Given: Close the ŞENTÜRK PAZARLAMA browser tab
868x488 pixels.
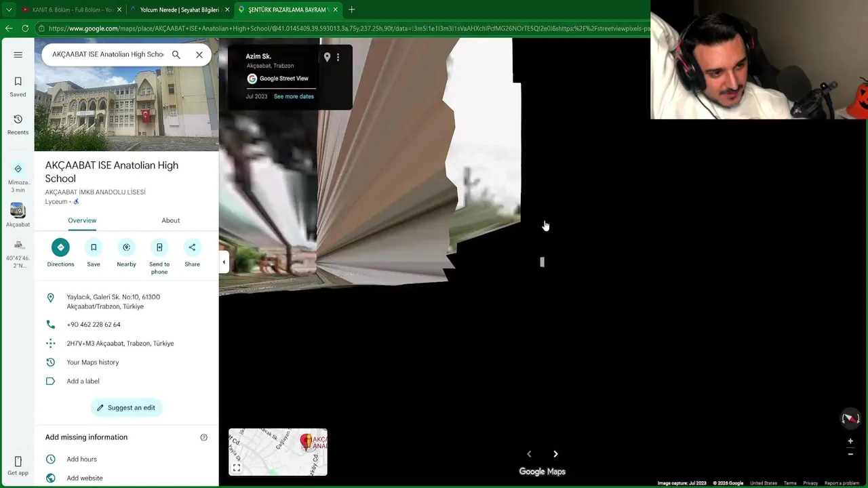Looking at the screenshot, I should (335, 9).
